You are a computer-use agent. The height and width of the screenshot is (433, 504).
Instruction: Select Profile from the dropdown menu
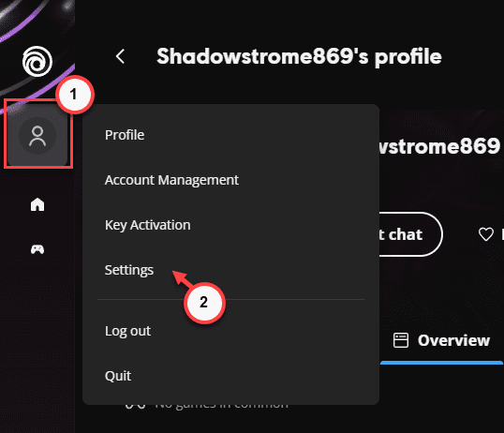pyautogui.click(x=125, y=135)
